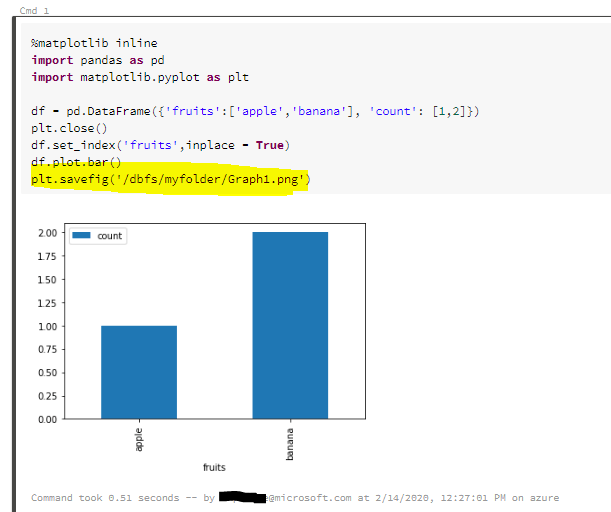Click the '%matplotlib inline' code line
The height and width of the screenshot is (512, 611).
(94, 43)
